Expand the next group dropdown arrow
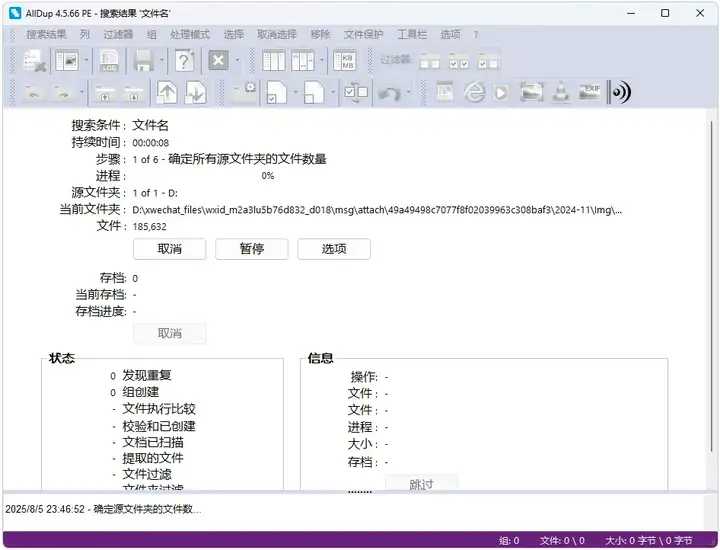This screenshot has width=720, height=550. (x=82, y=92)
